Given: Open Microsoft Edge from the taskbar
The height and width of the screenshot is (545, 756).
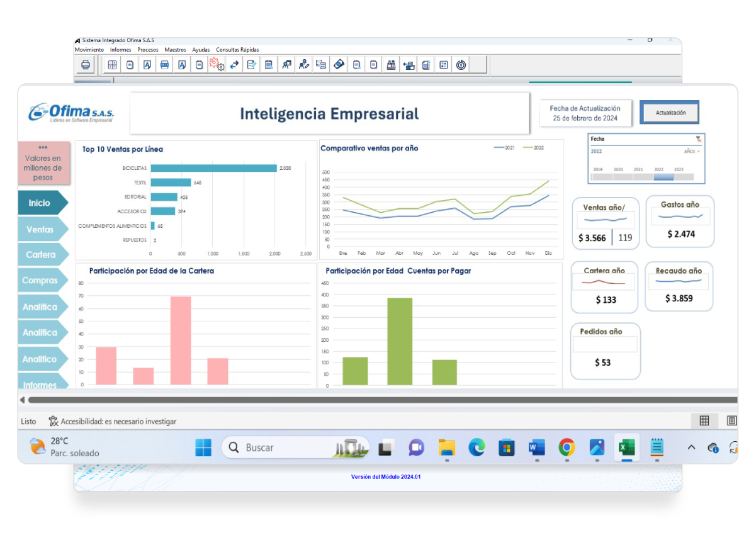Looking at the screenshot, I should click(477, 447).
